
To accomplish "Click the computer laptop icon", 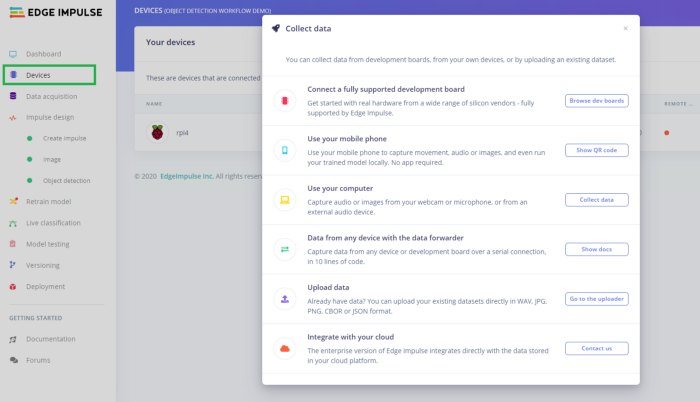I will pos(285,200).
